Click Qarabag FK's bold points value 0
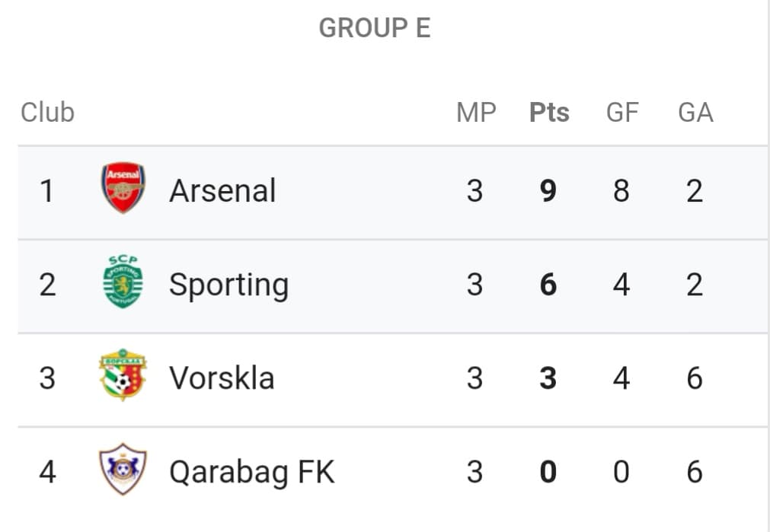This screenshot has width=770, height=532. pos(548,472)
